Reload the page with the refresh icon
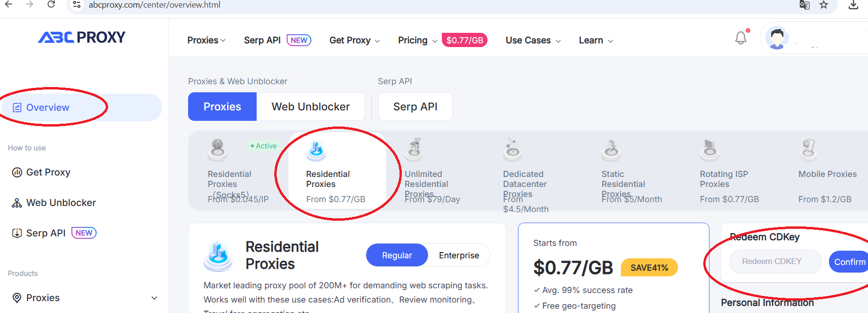Image resolution: width=868 pixels, height=313 pixels. click(x=51, y=4)
